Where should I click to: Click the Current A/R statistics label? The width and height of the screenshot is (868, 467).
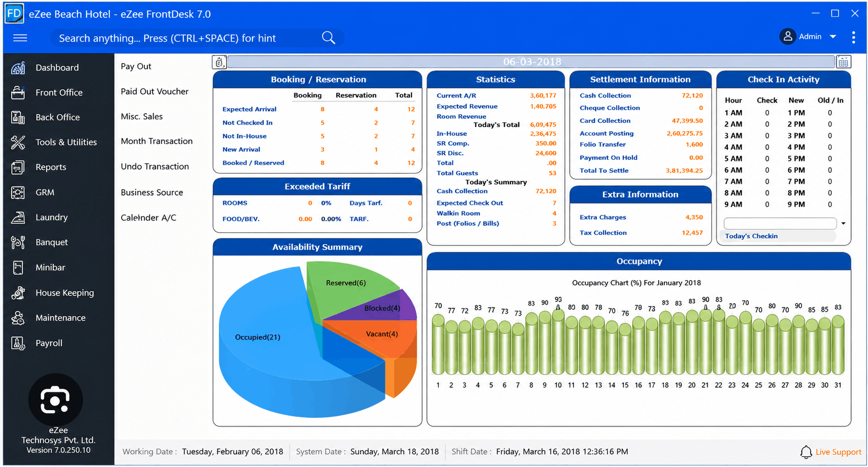tap(457, 95)
